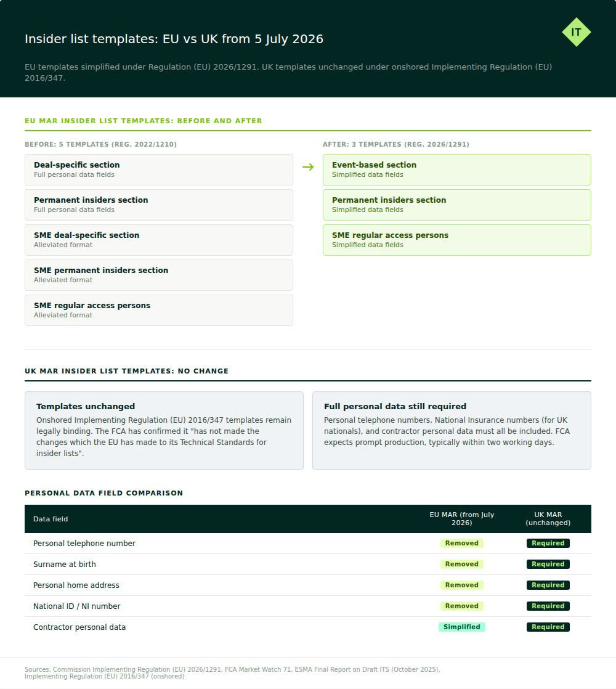Select the Deal-specific section card
The height and width of the screenshot is (689, 616).
(158, 169)
